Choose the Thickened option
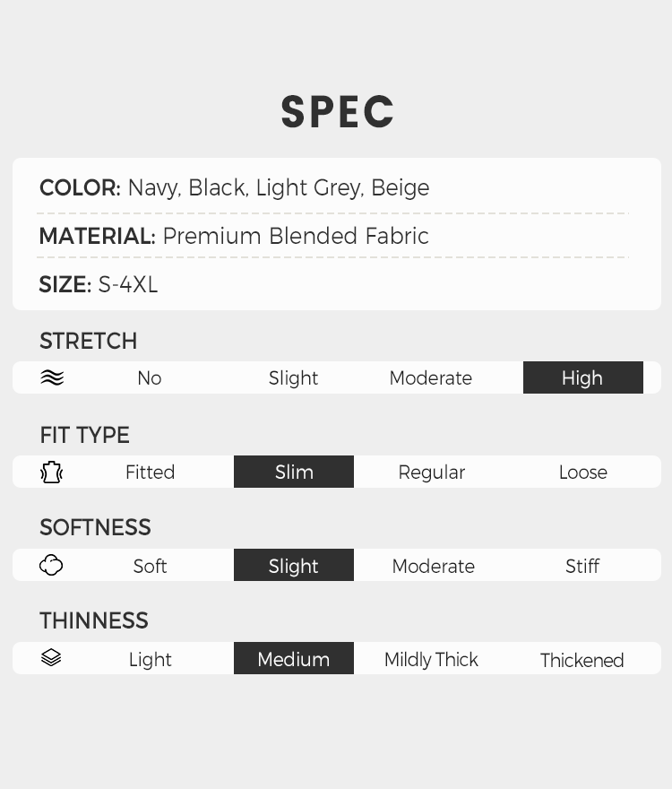This screenshot has width=672, height=789. (582, 660)
